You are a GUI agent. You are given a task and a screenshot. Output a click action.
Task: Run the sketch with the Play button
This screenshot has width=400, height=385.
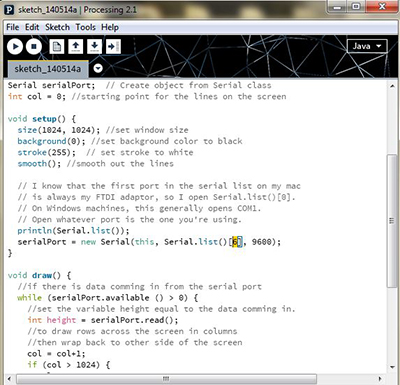[x=15, y=46]
